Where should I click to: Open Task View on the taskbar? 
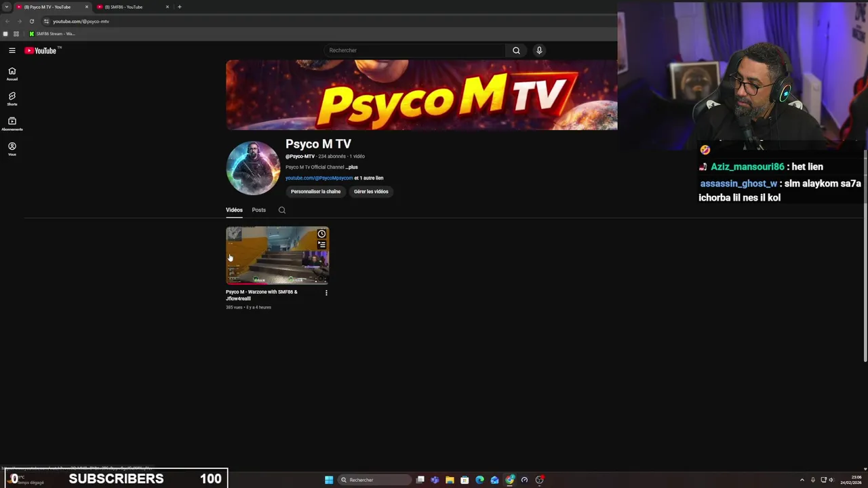pyautogui.click(x=420, y=480)
